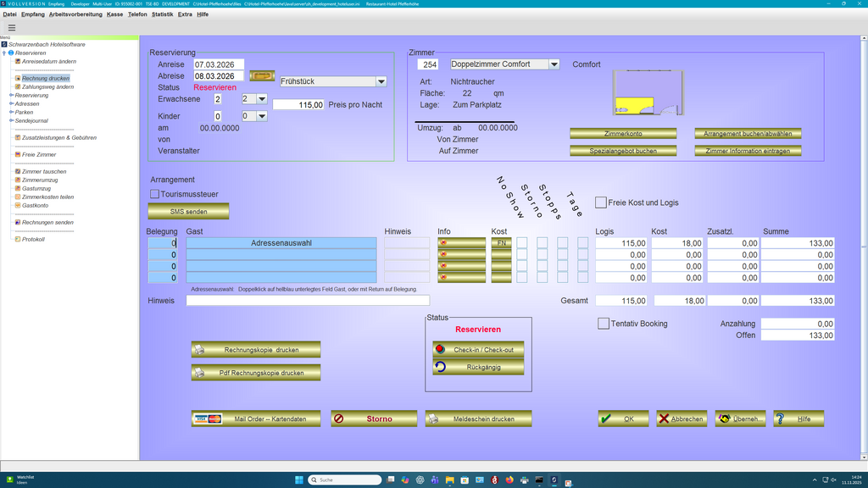Viewport: 868px width, 488px height.
Task: Open the calendar icon beside the Abreise date
Action: click(263, 76)
